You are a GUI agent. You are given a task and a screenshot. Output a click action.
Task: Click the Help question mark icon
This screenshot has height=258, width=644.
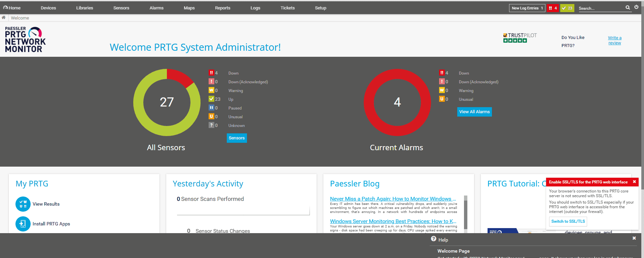[x=434, y=239]
